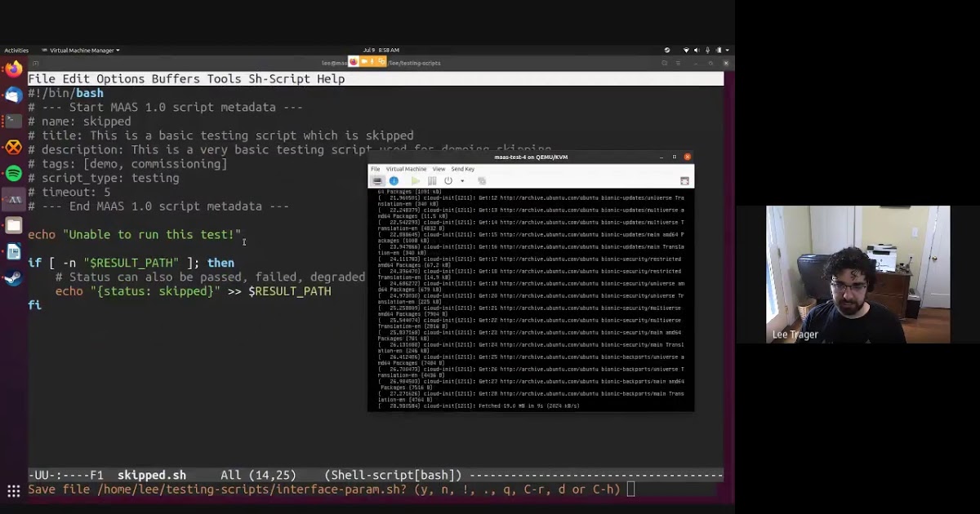The width and height of the screenshot is (980, 514).
Task: Open the Terminal from the dock
Action: (14, 121)
